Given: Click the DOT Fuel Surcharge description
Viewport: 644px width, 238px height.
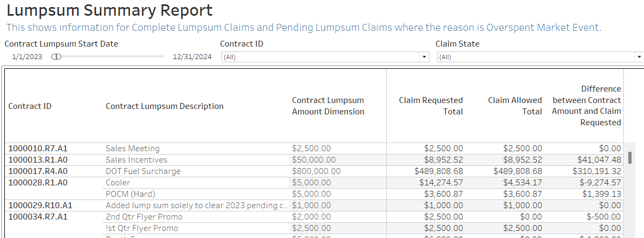Looking at the screenshot, I should (144, 171).
